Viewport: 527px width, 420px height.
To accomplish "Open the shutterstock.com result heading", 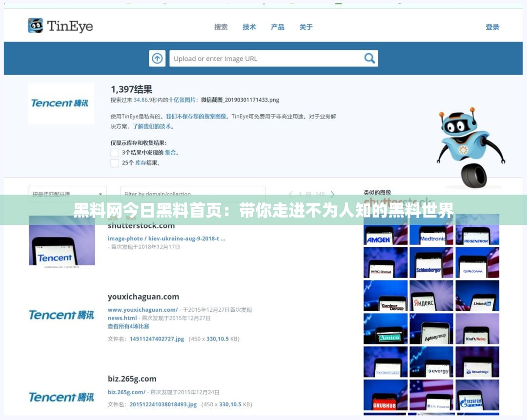I will [x=141, y=225].
